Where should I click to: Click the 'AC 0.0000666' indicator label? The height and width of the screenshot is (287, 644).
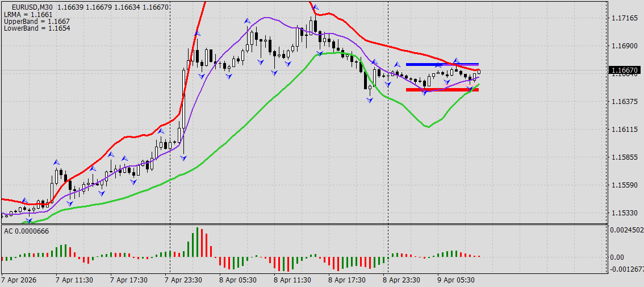pyautogui.click(x=26, y=231)
